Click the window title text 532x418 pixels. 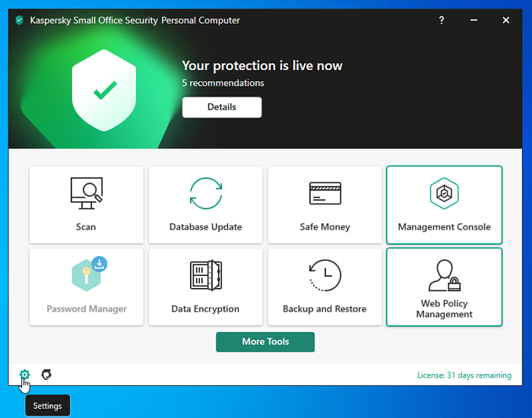[x=135, y=21]
